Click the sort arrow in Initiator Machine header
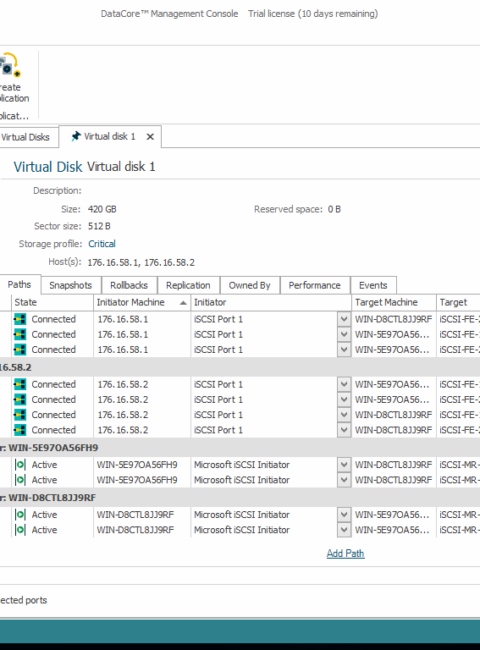The height and width of the screenshot is (650, 480). tap(183, 303)
